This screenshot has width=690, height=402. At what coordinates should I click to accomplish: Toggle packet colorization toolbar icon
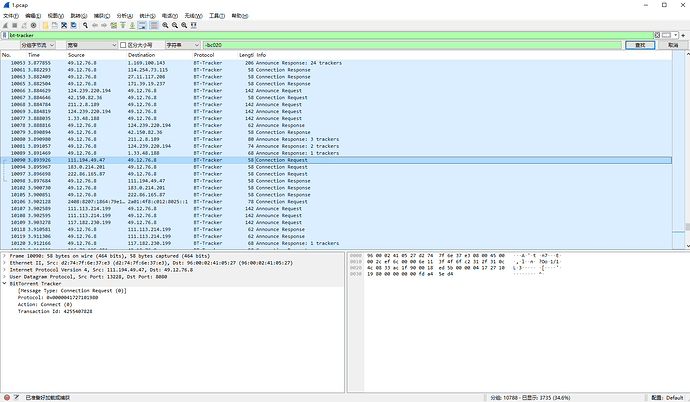coord(154,26)
